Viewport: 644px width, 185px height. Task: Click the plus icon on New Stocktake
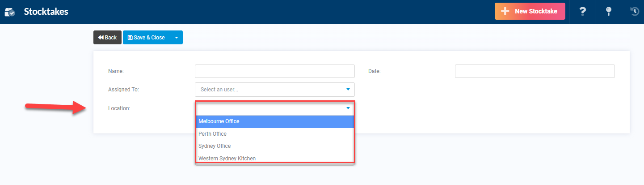click(x=505, y=12)
